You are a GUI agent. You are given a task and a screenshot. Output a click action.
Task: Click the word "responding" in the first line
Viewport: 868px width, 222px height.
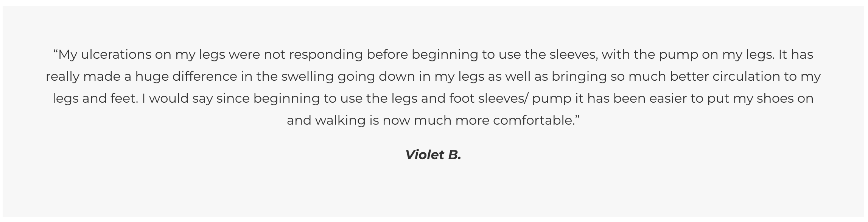pos(326,55)
